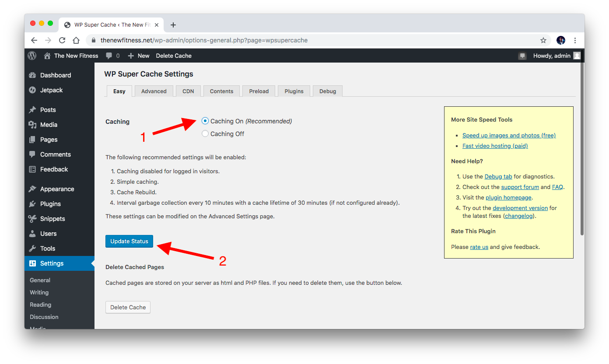Open a new browser tab with plus

pyautogui.click(x=173, y=25)
